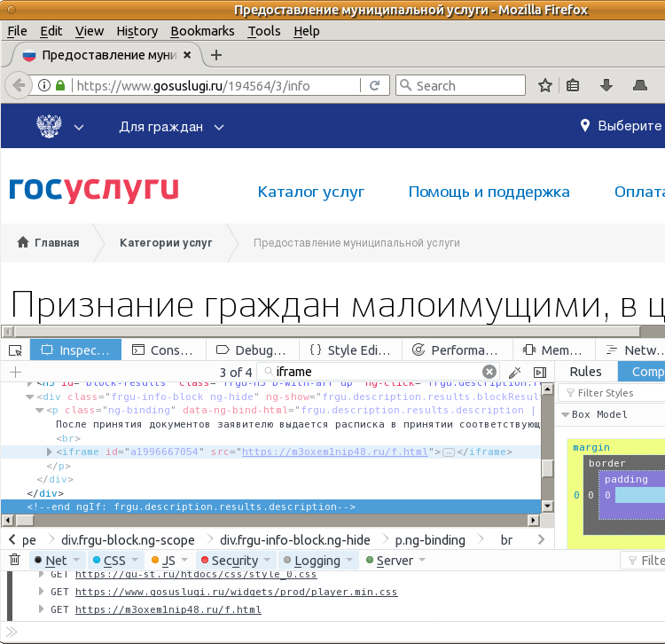665x644 pixels.
Task: Open gosuslugi.ru player.min.css request link
Action: click(x=236, y=592)
